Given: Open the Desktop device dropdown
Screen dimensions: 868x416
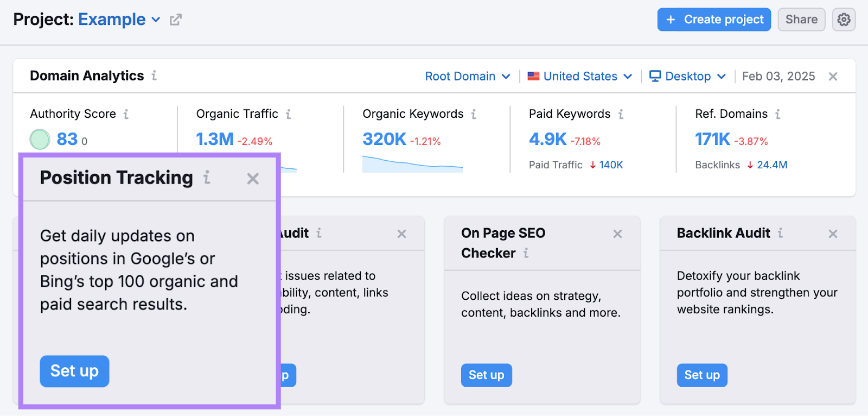Looking at the screenshot, I should 687,77.
